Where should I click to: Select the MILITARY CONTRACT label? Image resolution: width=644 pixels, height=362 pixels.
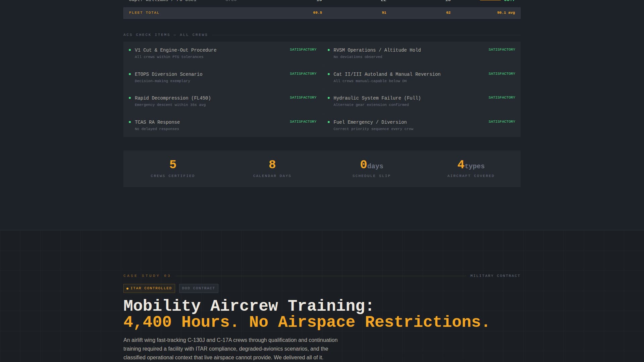[495, 276]
